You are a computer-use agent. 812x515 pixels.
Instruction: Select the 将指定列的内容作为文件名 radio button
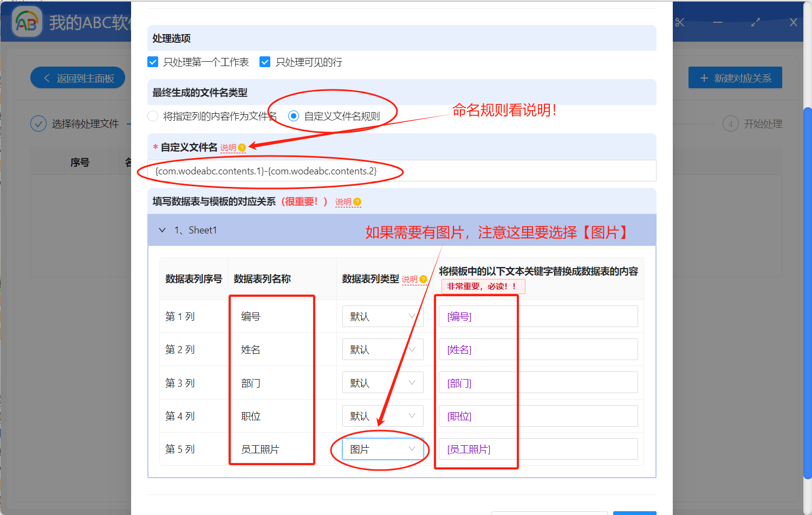tap(152, 116)
